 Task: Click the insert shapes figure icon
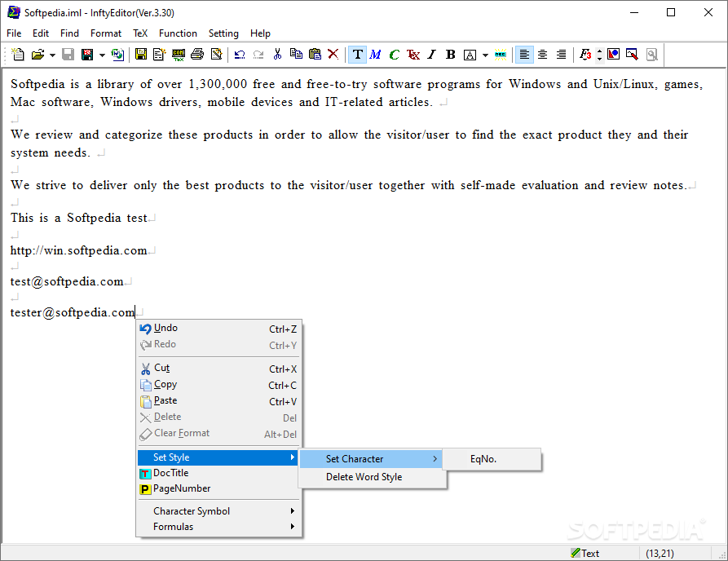click(613, 55)
